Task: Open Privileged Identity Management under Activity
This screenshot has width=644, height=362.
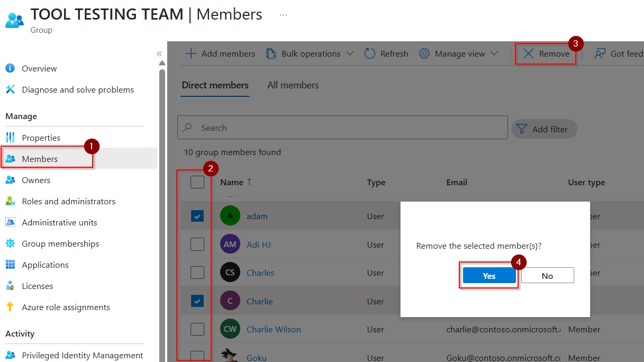Action: (82, 355)
